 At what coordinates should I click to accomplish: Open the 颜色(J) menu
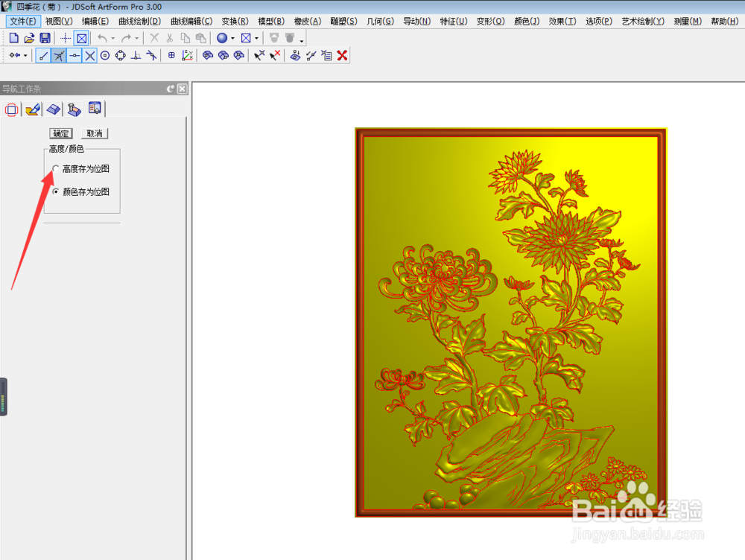click(527, 22)
